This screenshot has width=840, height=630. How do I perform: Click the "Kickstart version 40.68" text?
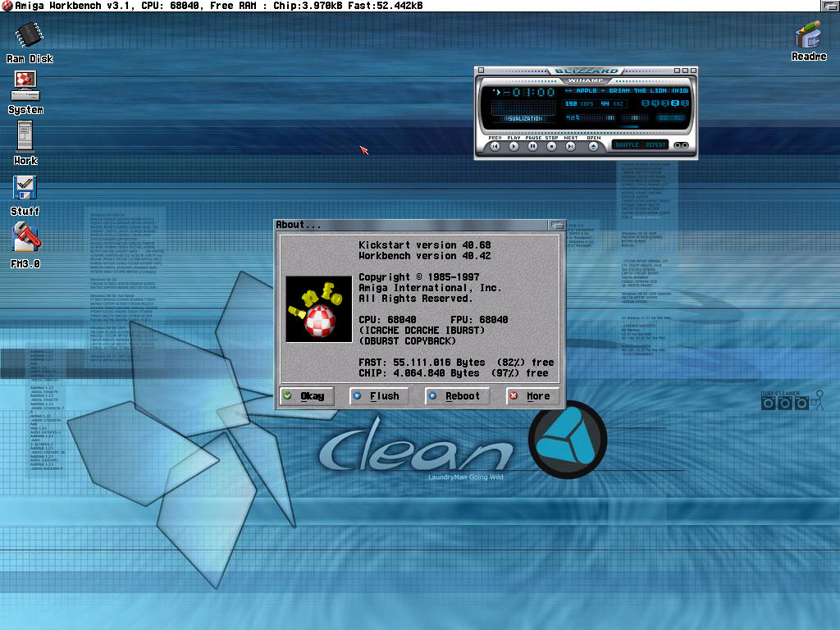pos(424,244)
